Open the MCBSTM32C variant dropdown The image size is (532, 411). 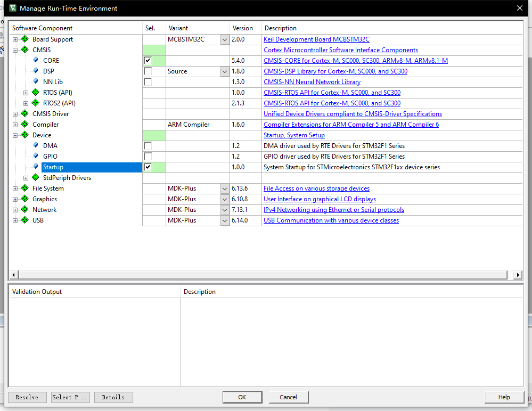225,40
